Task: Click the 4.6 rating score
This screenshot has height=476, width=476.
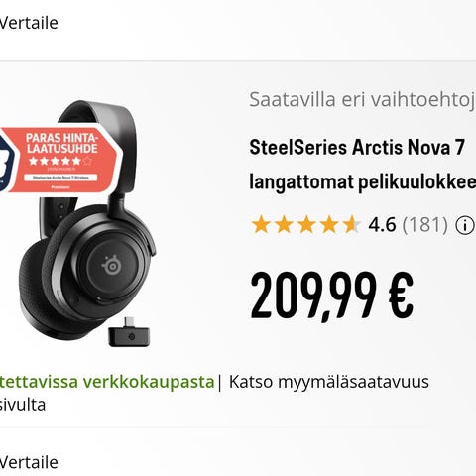Action: pos(382,225)
